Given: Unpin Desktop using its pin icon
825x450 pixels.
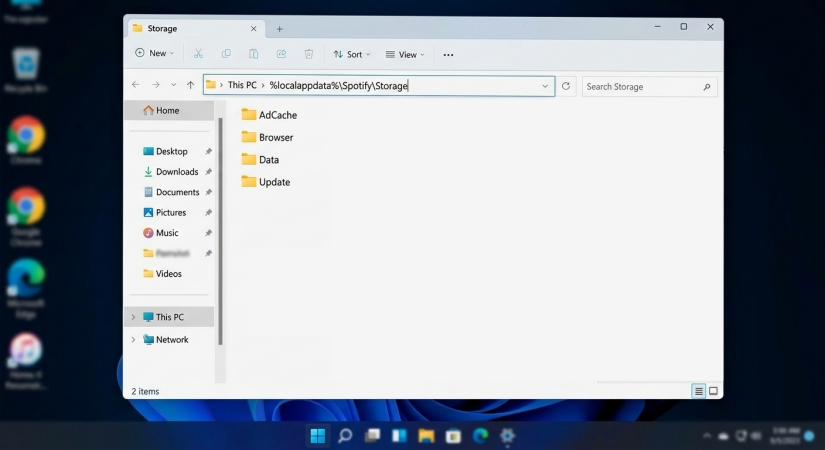Looking at the screenshot, I should [208, 152].
